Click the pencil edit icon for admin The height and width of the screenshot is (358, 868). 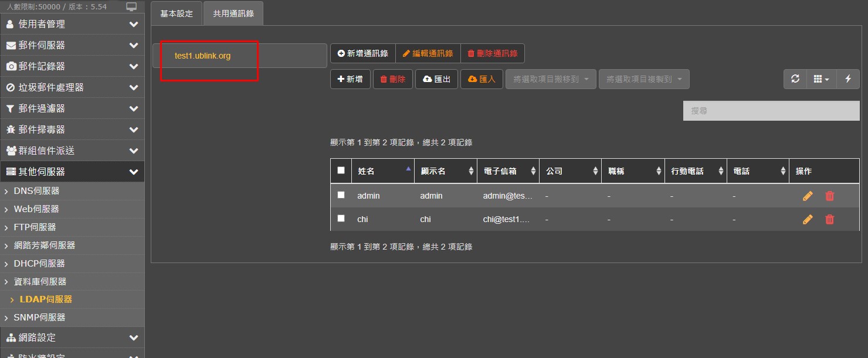click(808, 196)
